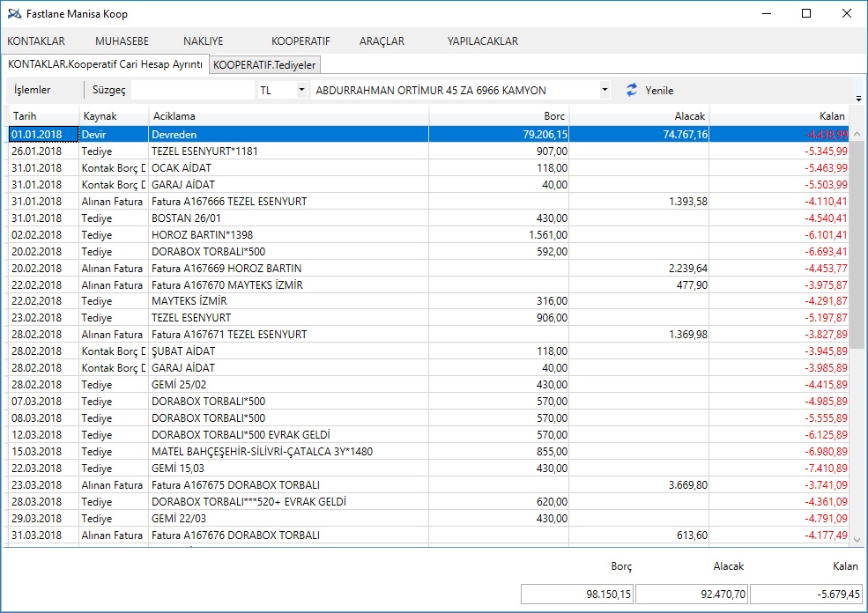Screen dimensions: 868x613
Task: Open the ARAÇLAR menu
Action: tap(382, 41)
